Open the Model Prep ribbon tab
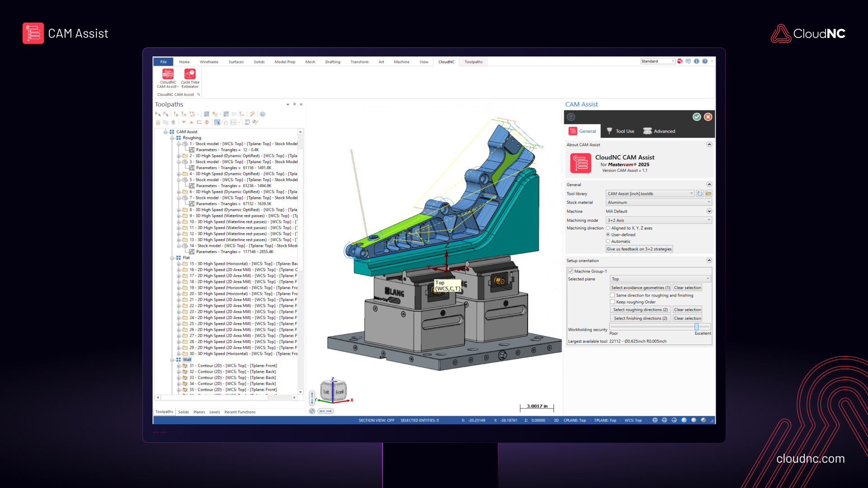This screenshot has width=868, height=488. point(285,62)
